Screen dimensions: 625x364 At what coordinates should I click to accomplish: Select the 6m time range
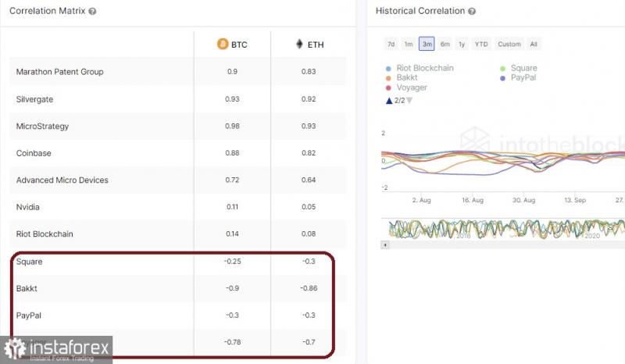click(x=445, y=44)
